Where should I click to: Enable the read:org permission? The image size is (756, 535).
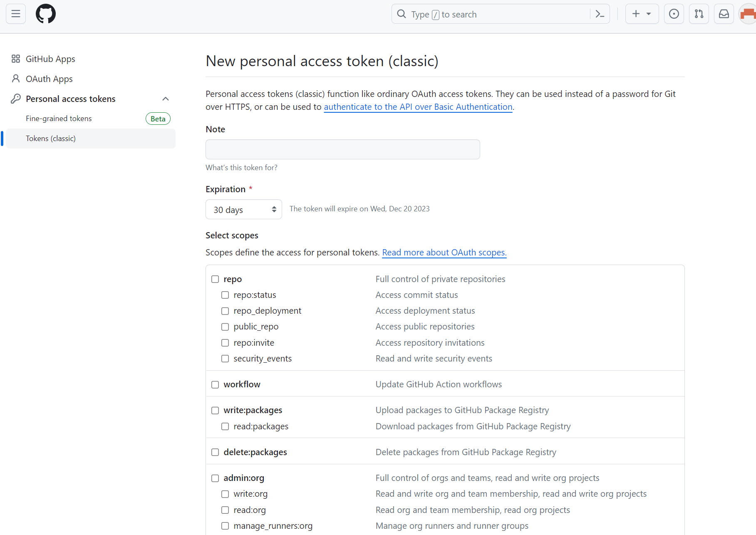(x=225, y=510)
